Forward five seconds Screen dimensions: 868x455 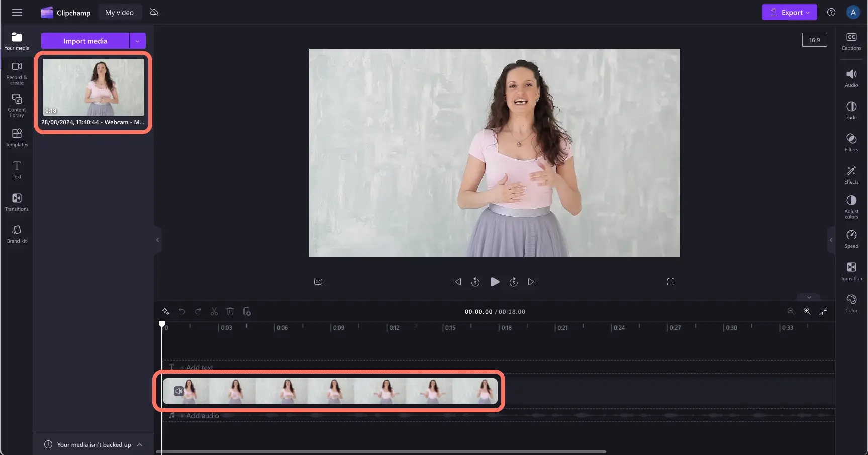pos(513,282)
